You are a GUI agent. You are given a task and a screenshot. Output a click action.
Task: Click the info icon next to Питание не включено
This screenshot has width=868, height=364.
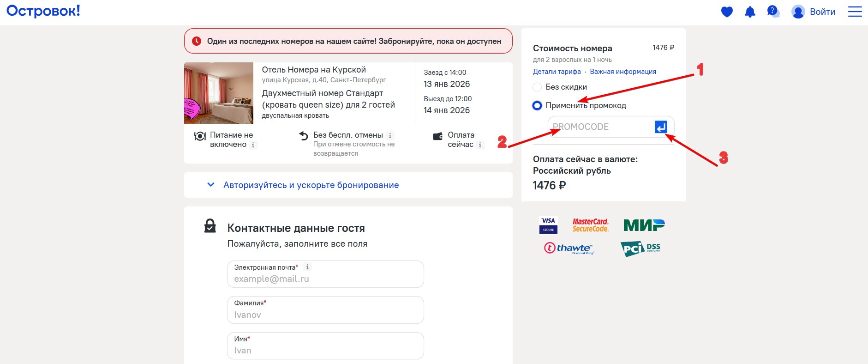point(253,145)
